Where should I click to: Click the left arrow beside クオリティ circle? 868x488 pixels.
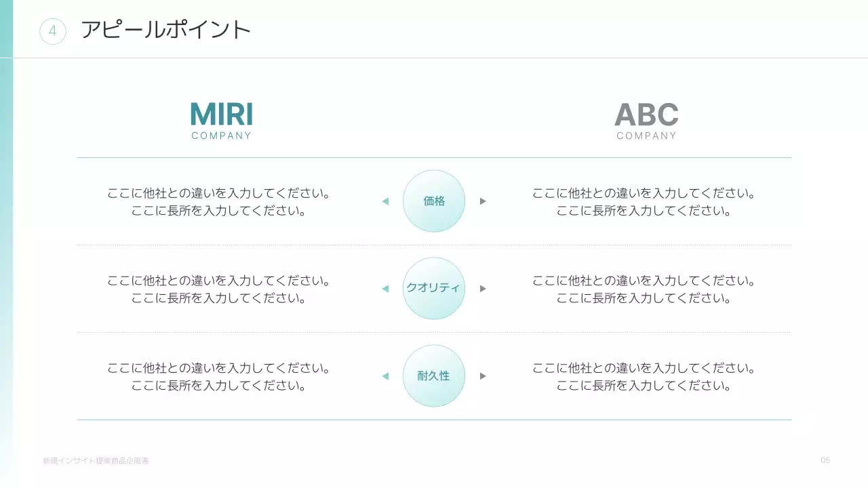[385, 289]
